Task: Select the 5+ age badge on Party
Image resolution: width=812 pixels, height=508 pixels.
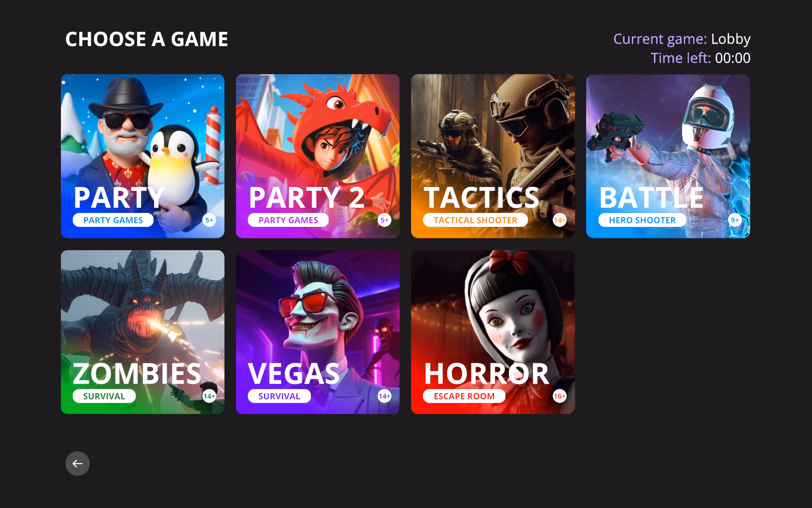Action: click(209, 220)
